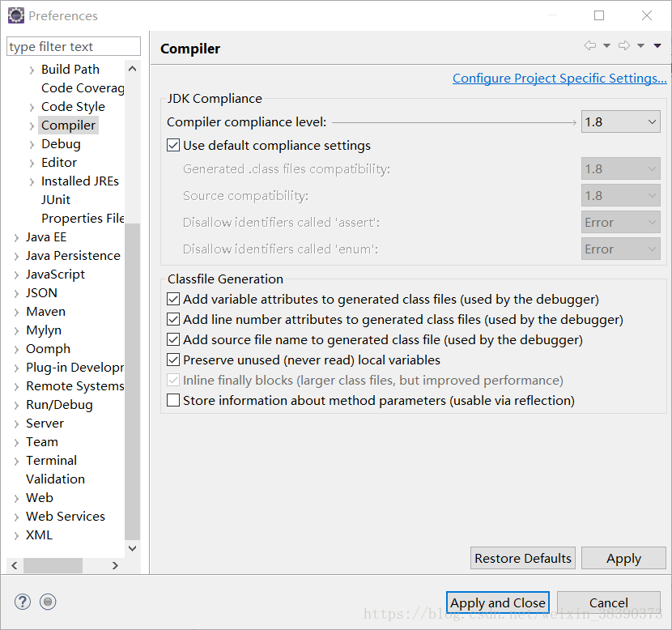Click the horizontal scrollbar thumb in tree
This screenshot has width=672, height=630.
click(x=53, y=566)
